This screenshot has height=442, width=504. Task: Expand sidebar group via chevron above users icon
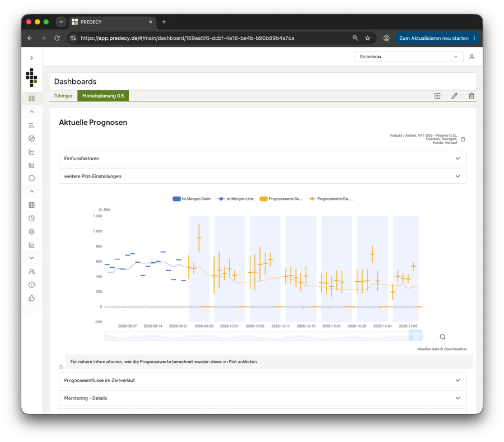(x=31, y=258)
